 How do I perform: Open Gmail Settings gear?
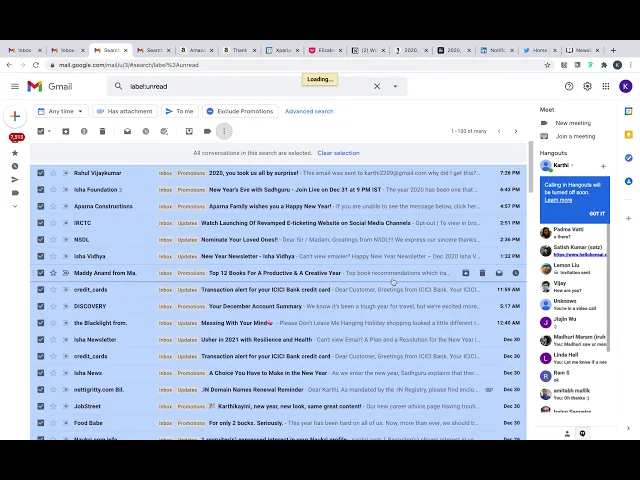tap(587, 86)
